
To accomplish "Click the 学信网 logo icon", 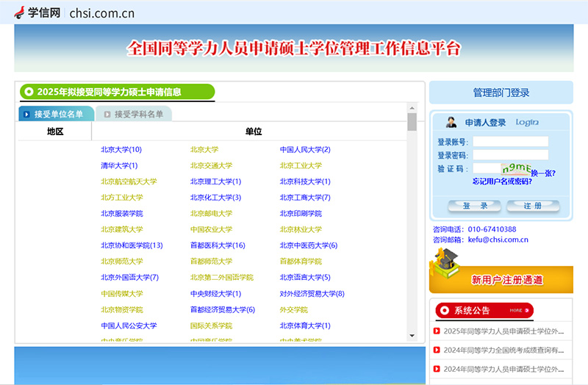I will [x=20, y=12].
